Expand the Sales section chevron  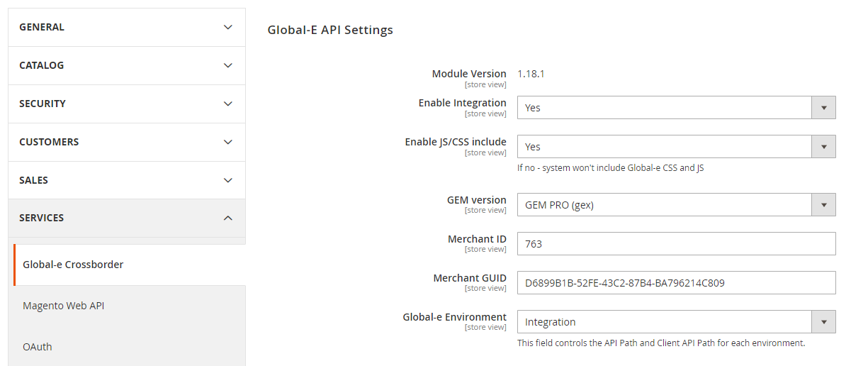tap(227, 180)
